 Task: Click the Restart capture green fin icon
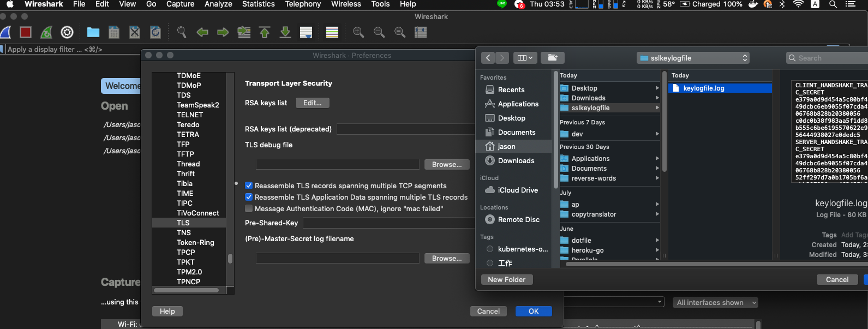coord(46,32)
